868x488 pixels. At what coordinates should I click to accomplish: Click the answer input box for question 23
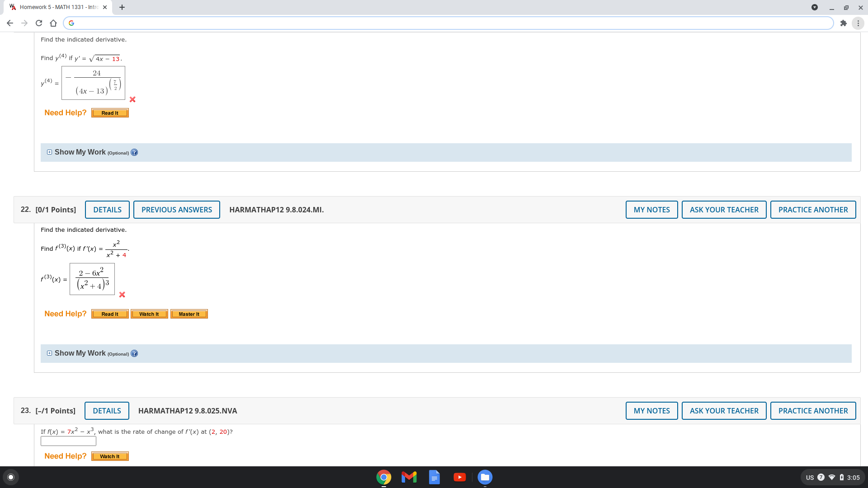[68, 441]
